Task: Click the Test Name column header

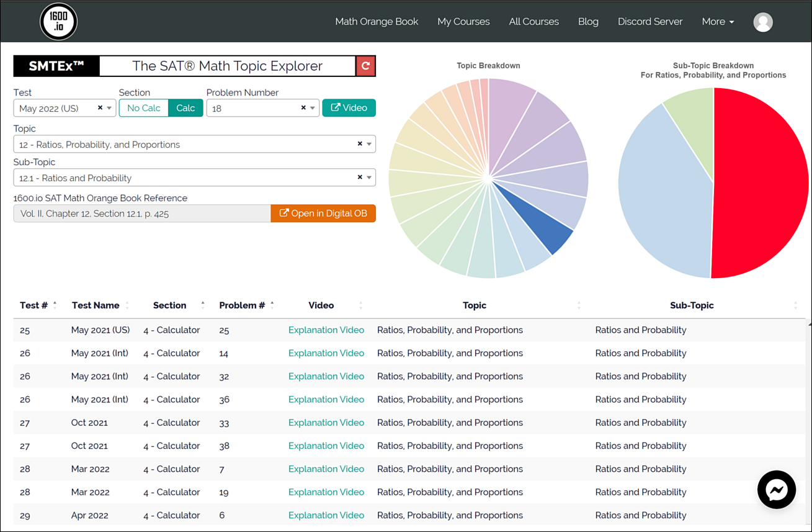Action: pyautogui.click(x=96, y=305)
